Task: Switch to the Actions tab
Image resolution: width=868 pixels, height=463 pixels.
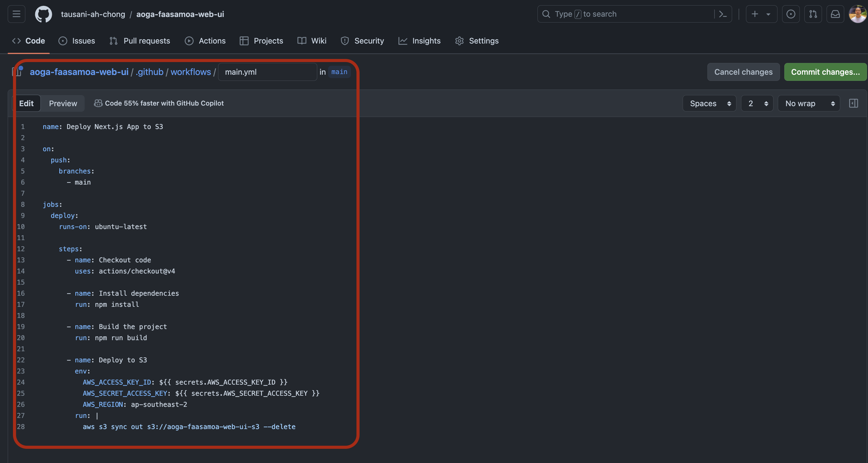Action: coord(205,40)
